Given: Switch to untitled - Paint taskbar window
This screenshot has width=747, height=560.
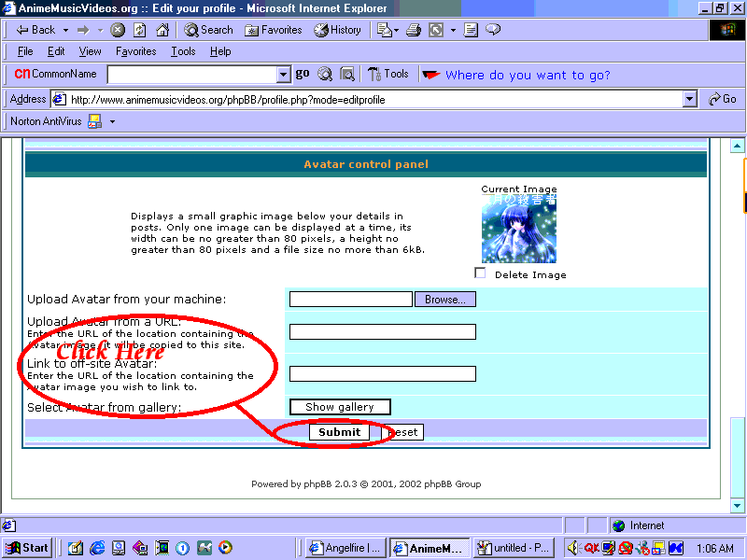Looking at the screenshot, I should click(x=514, y=548).
